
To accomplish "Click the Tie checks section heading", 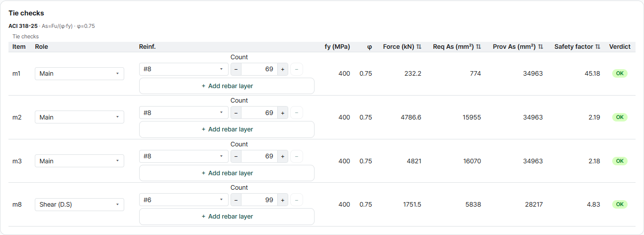I will pyautogui.click(x=26, y=13).
